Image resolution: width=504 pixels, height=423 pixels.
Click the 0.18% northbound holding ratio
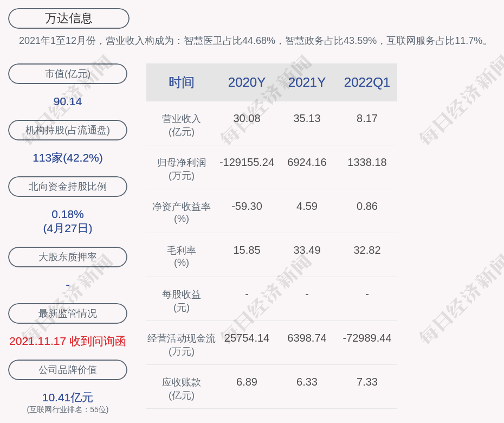tap(68, 214)
